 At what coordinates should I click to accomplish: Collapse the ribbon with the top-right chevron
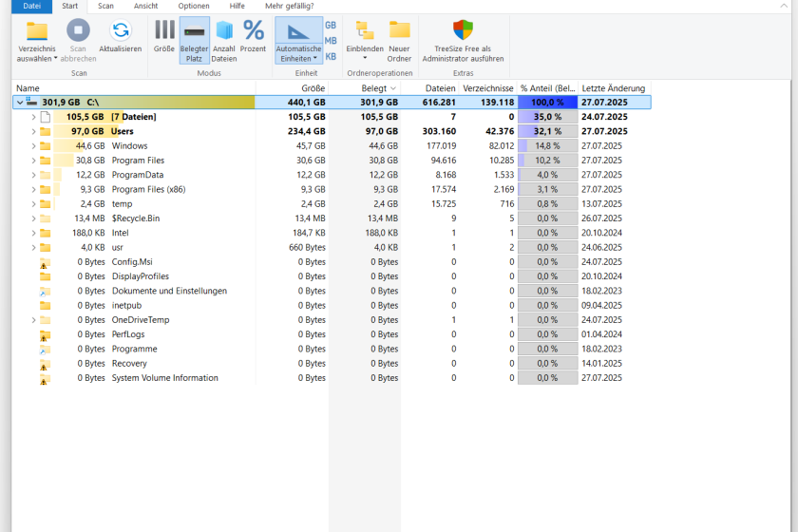pyautogui.click(x=784, y=6)
